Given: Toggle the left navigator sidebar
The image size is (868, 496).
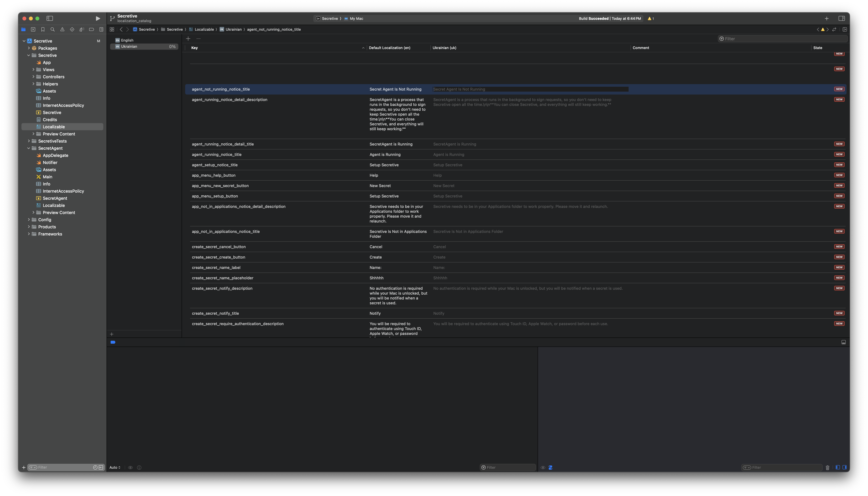Looking at the screenshot, I should (50, 18).
